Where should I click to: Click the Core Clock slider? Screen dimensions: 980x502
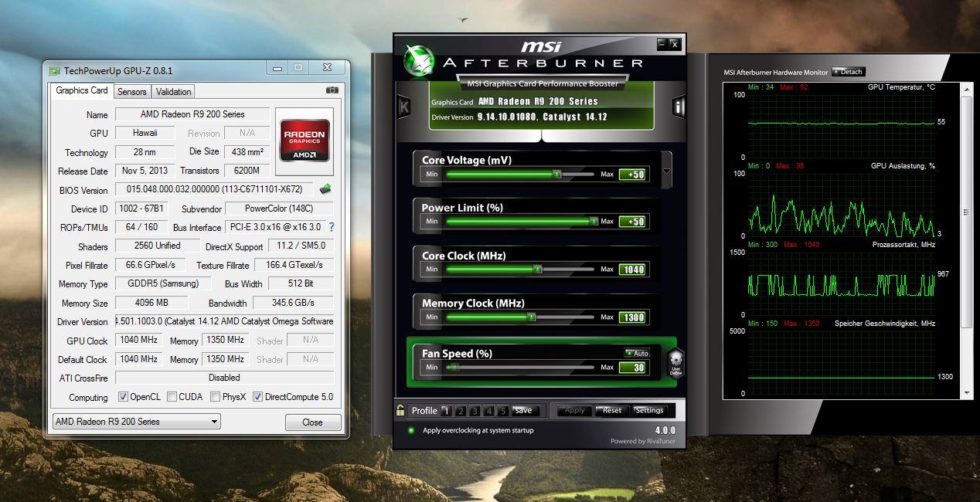click(x=519, y=270)
